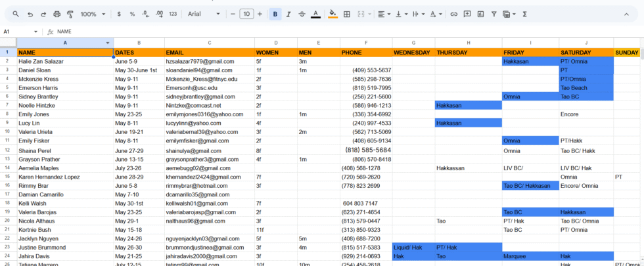Open the insert chart tool
Image resolution: width=644 pixels, height=266 pixels.
click(x=481, y=14)
